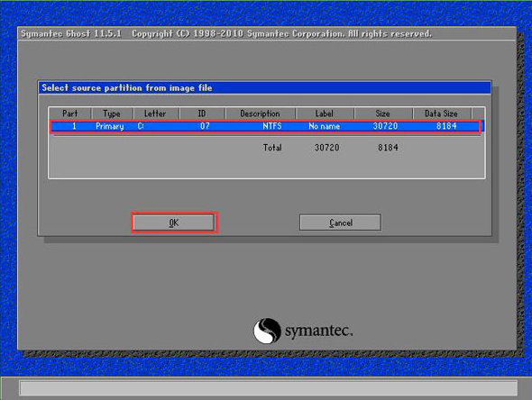Click the Type column header
Screen dimensions: 532x400
(112, 114)
